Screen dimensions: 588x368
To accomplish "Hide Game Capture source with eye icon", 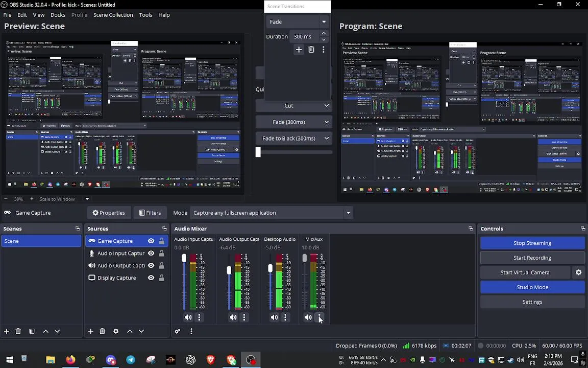I will [x=151, y=241].
